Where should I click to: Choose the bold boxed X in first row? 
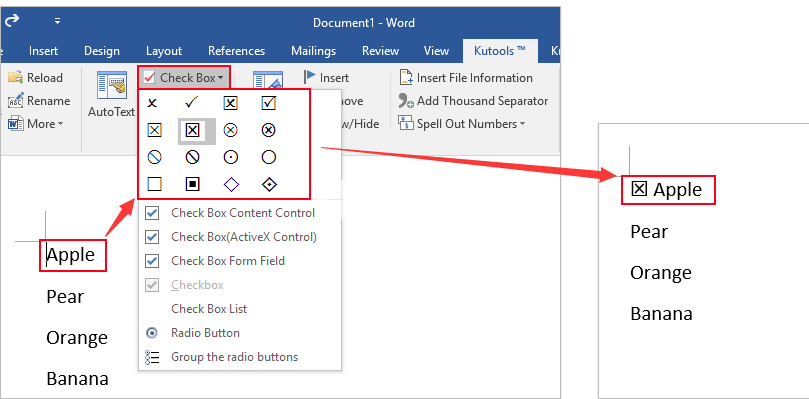230,103
